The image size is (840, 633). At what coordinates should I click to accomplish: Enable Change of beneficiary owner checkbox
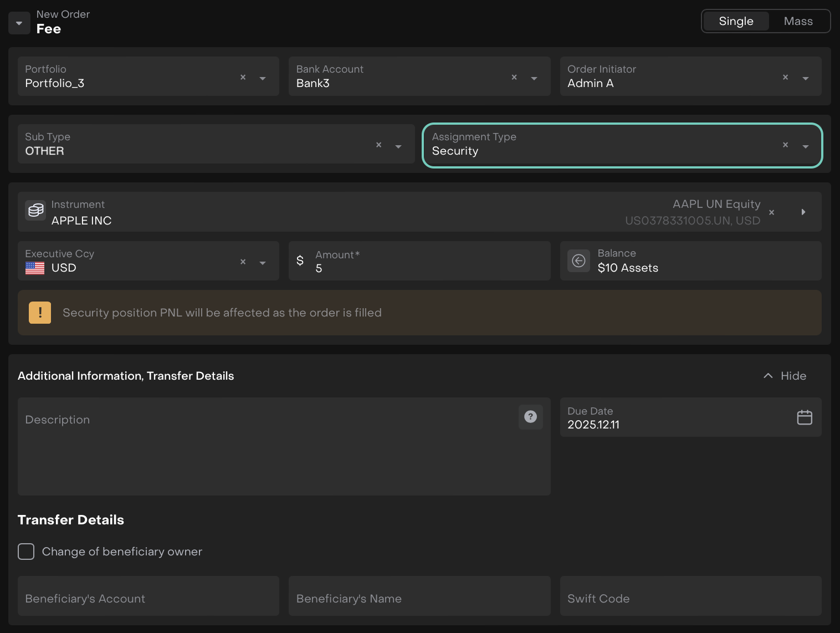26,552
